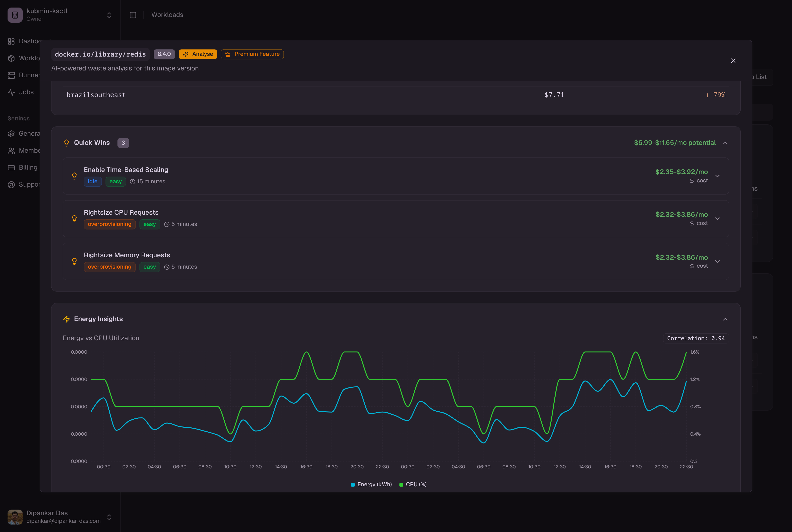This screenshot has width=792, height=532.
Task: Click the Premium Feature badge
Action: 252,54
